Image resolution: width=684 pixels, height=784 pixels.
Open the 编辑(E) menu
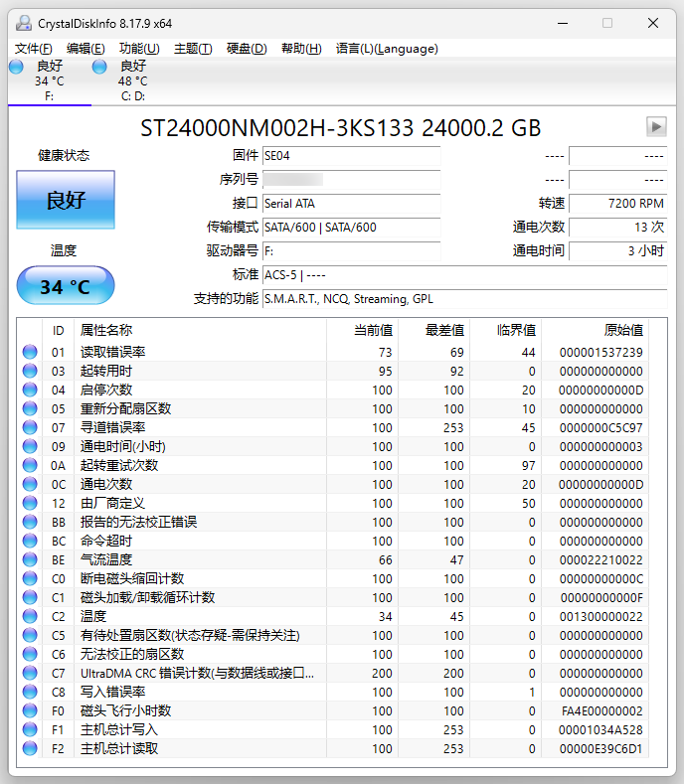tap(85, 49)
